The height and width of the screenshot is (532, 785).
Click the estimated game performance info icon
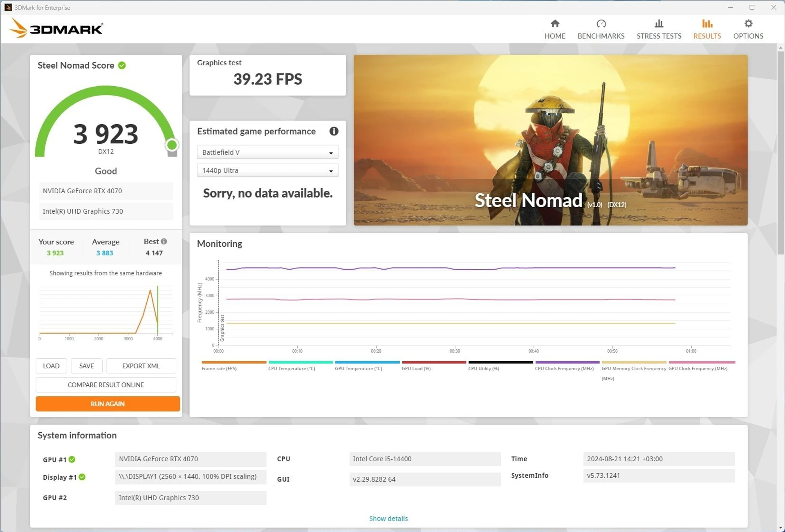[334, 131]
